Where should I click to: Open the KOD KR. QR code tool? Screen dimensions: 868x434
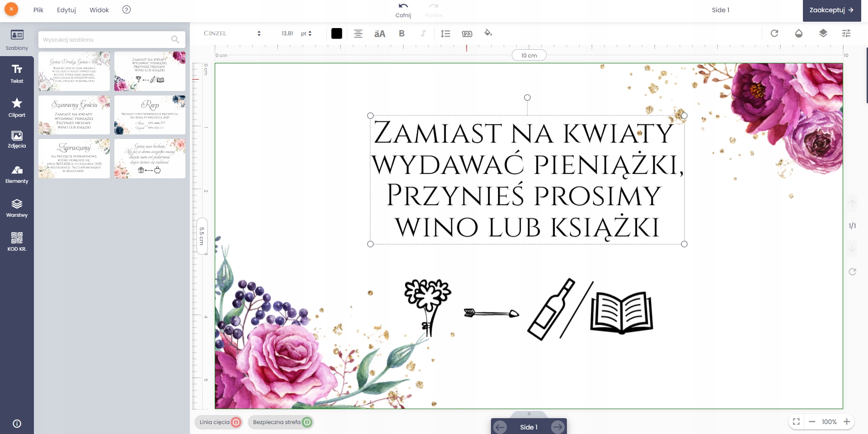click(17, 242)
